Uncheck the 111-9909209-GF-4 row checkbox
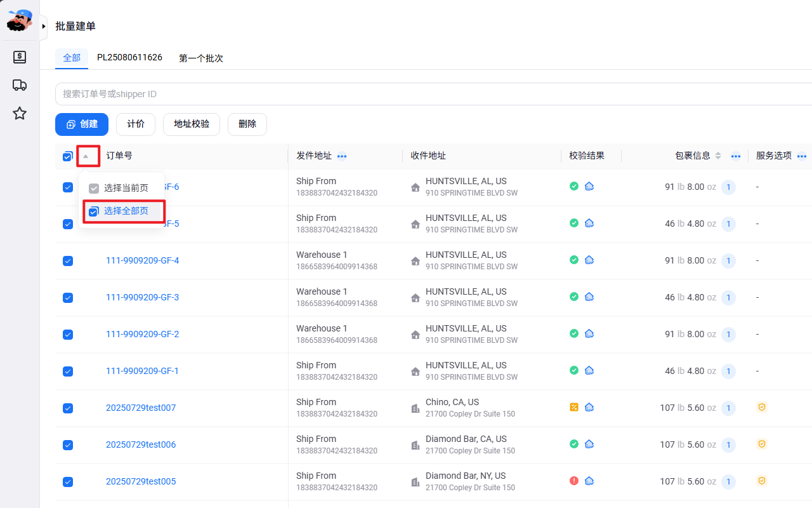812x508 pixels. tap(68, 261)
